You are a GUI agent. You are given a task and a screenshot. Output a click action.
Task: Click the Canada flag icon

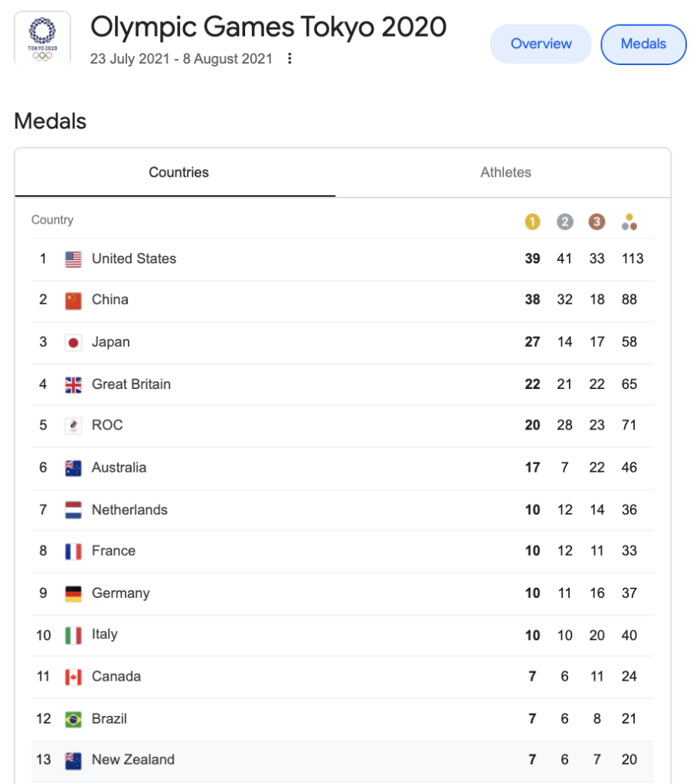click(x=73, y=677)
